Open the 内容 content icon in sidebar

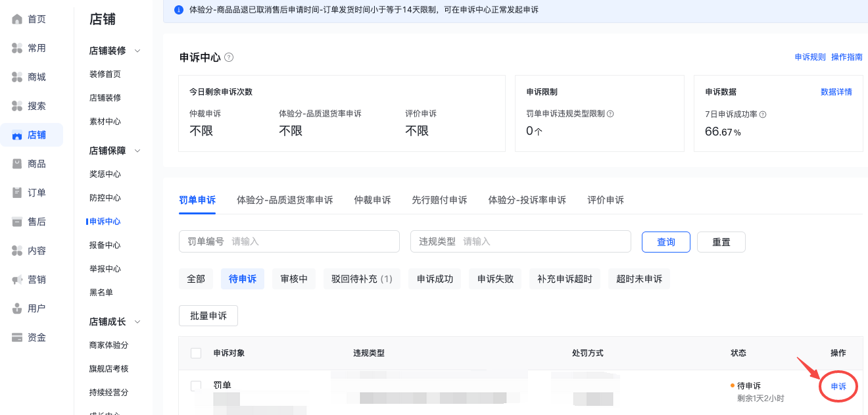(17, 251)
